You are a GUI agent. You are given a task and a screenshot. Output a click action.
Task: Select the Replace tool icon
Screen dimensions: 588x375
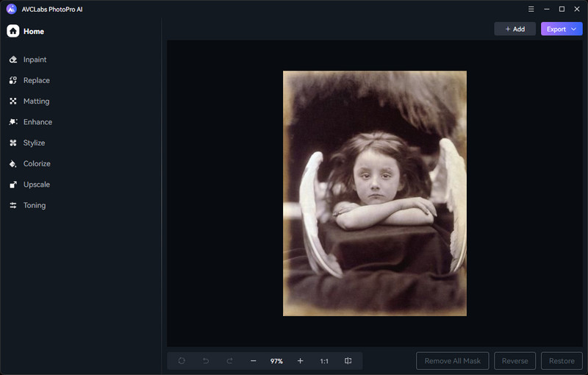click(x=13, y=80)
